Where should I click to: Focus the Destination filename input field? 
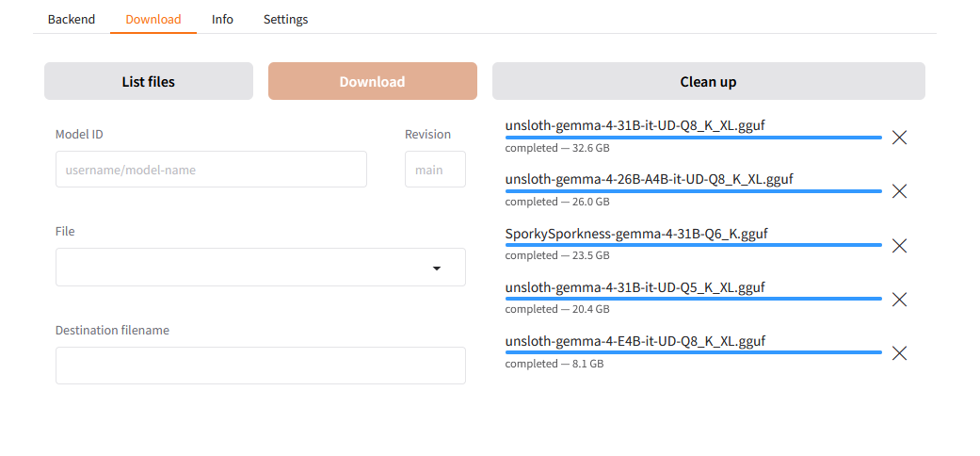coord(261,366)
